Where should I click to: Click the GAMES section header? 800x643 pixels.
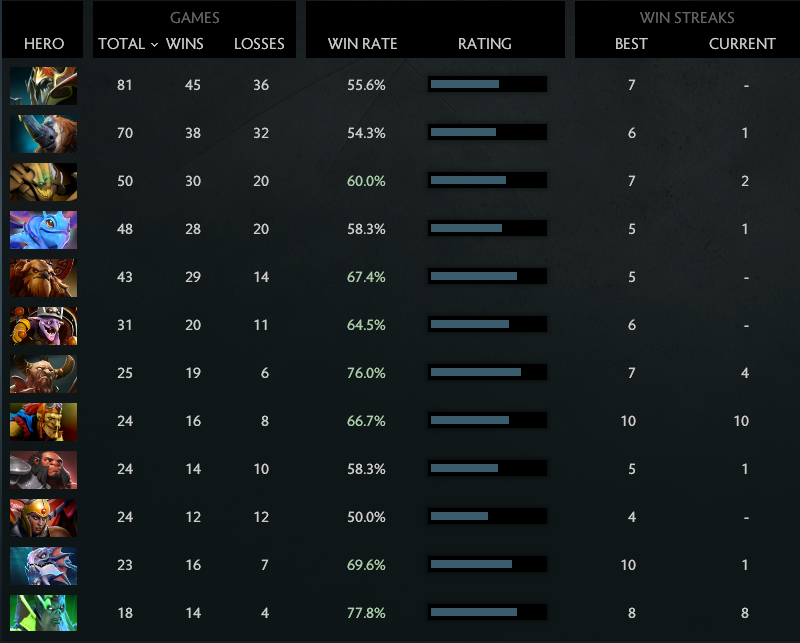(194, 17)
